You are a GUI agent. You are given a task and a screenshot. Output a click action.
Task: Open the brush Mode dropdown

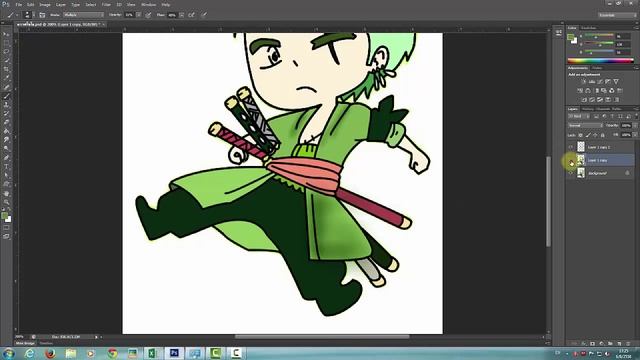click(x=84, y=15)
